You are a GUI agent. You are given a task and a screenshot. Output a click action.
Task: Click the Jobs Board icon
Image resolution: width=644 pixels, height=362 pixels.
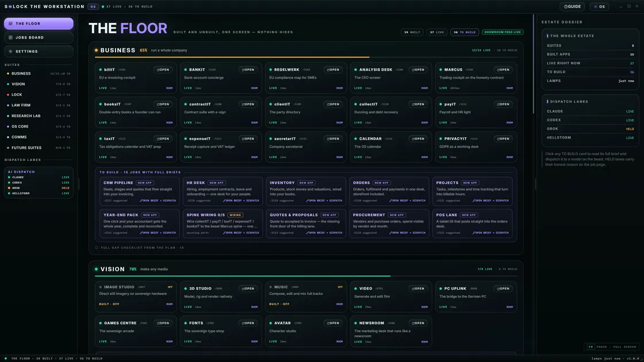11,37
